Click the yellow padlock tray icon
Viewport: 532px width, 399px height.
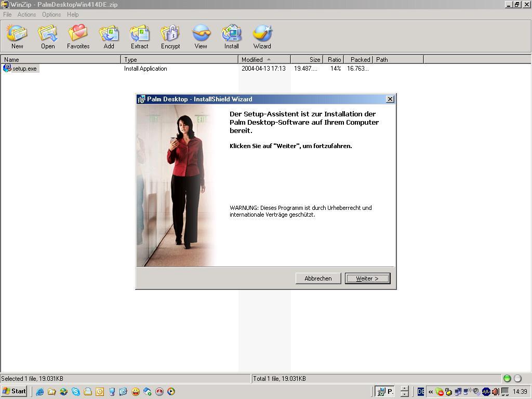pyautogui.click(x=448, y=392)
